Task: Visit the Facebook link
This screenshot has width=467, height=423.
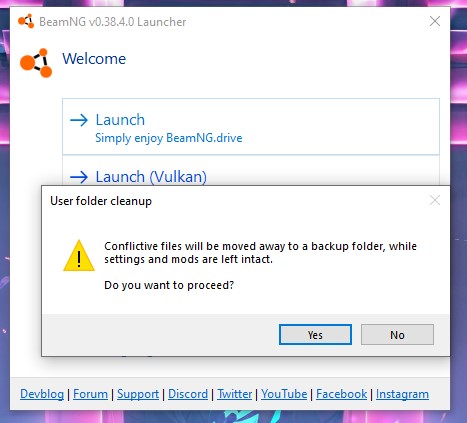Action: click(341, 394)
